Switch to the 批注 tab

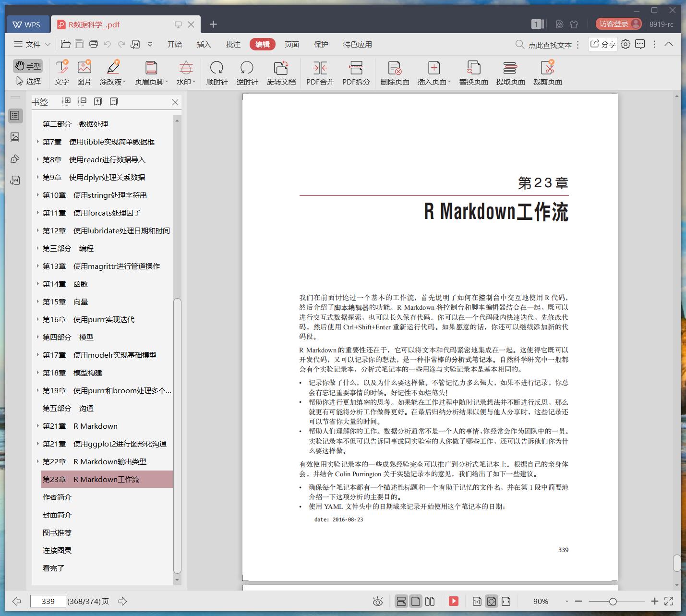(x=233, y=44)
